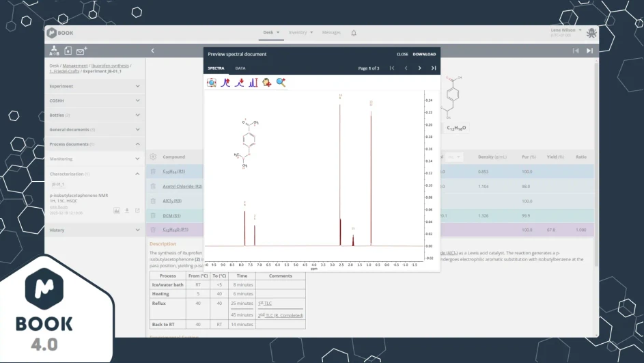Viewport: 644px width, 363px height.
Task: Click the octopus avatar icon
Action: point(591,33)
